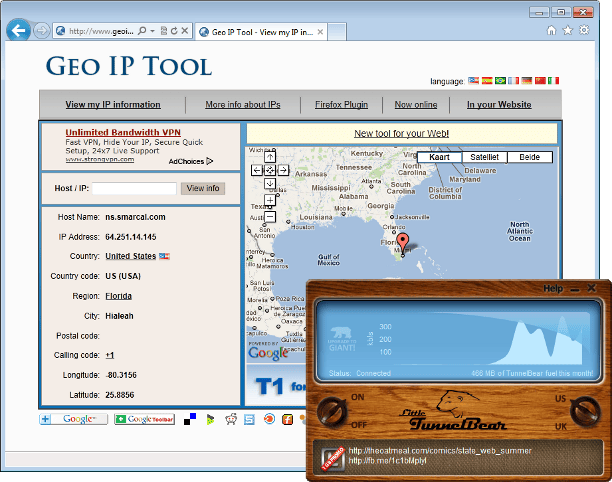Open the Now online menu item

pos(416,105)
